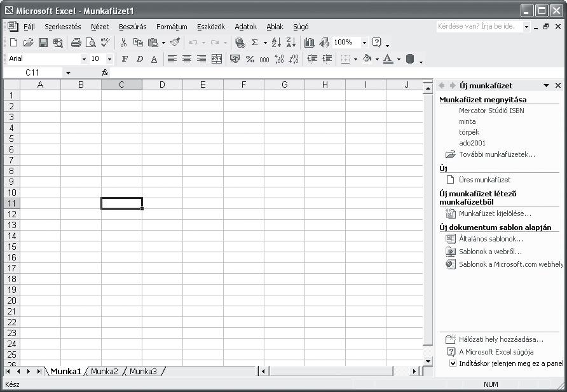This screenshot has height=392, width=567.
Task: Apply the Currency style format
Action: click(x=235, y=59)
